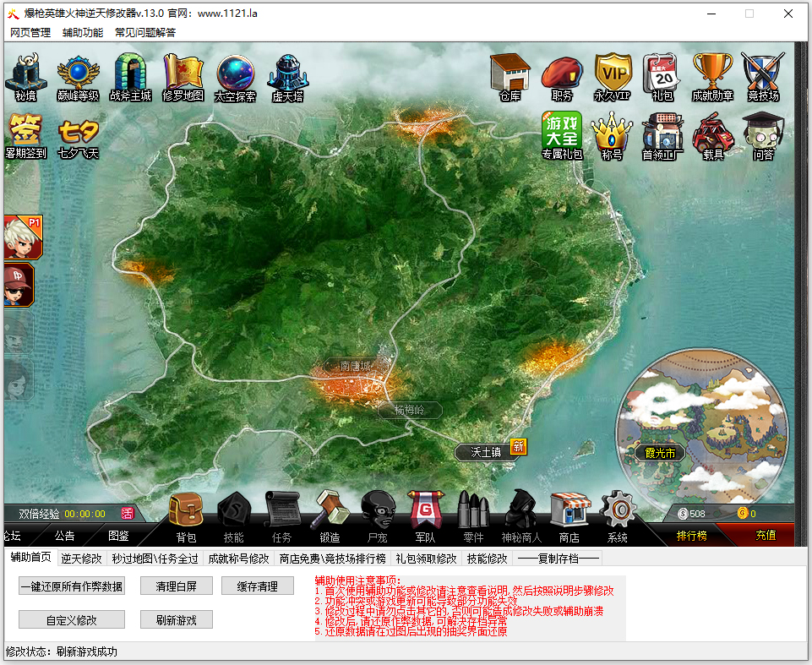Click the 自定义修改 button
This screenshot has width=812, height=665.
click(72, 619)
